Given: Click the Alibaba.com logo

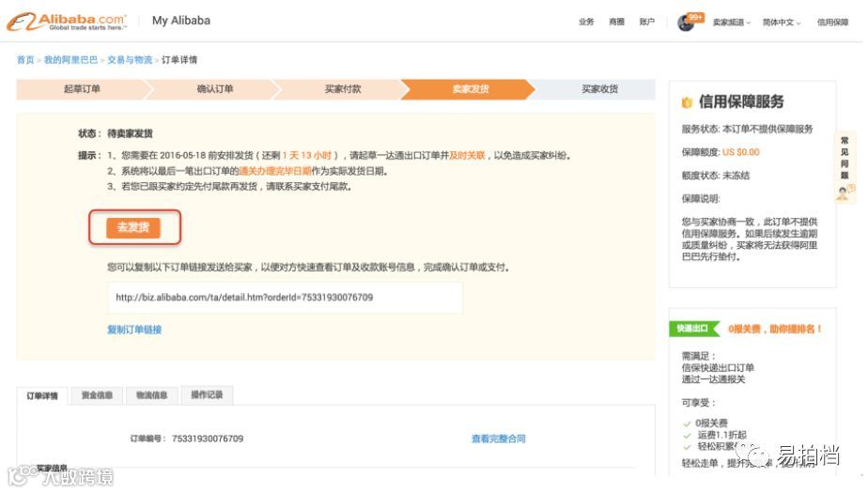Looking at the screenshot, I should tap(67, 22).
